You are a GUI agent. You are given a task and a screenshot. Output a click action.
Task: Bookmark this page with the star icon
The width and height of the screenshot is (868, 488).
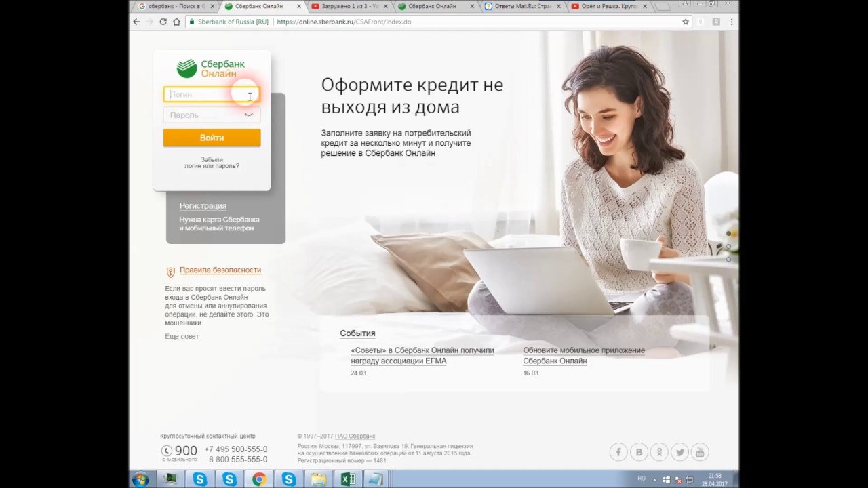pos(686,22)
